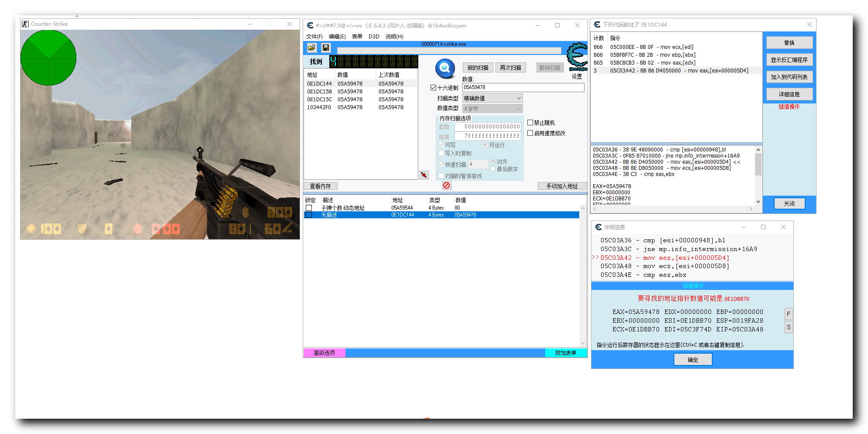Toggle the 十六进制 hex checkbox
This screenshot has width=868, height=434.
pyautogui.click(x=433, y=88)
